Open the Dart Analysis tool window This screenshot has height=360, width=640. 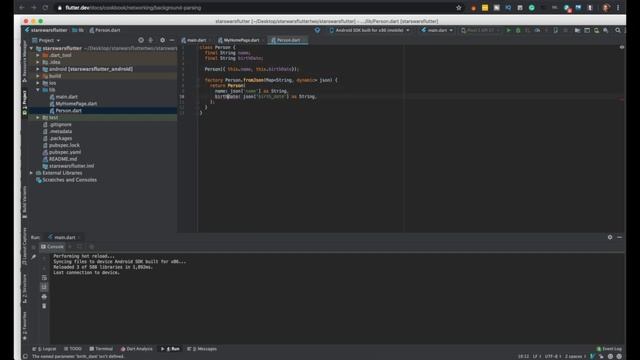pyautogui.click(x=137, y=349)
